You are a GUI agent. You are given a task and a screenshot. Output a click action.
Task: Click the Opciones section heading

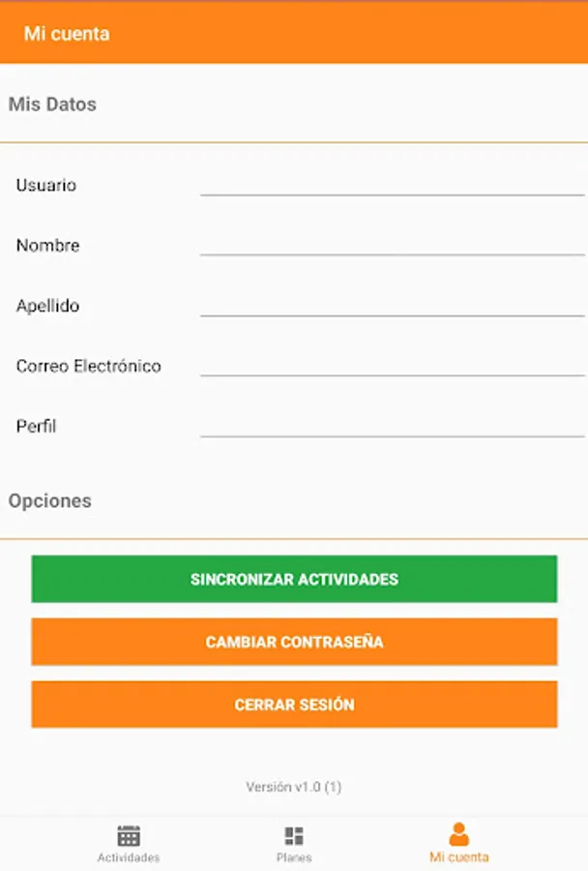click(x=50, y=500)
